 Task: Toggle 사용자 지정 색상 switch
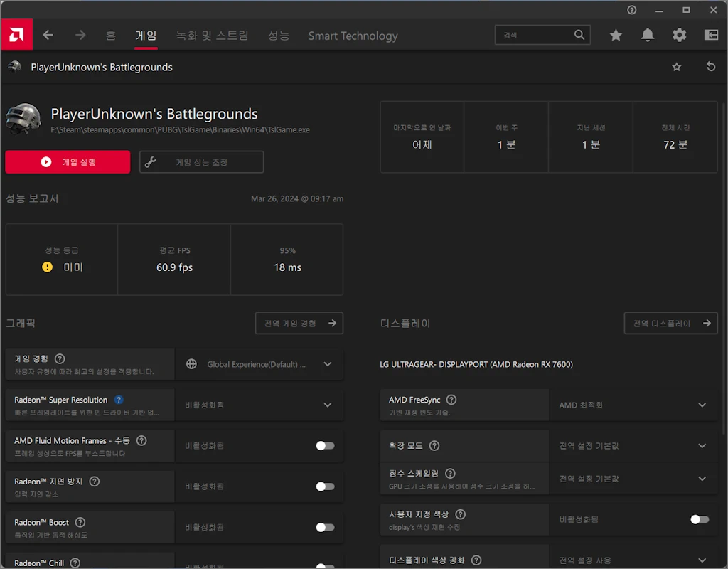[700, 519]
